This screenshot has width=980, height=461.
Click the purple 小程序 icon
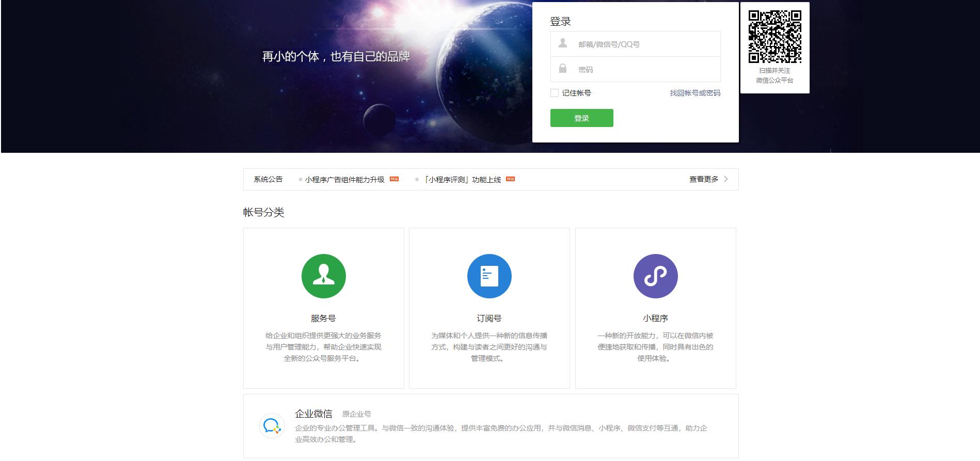(x=656, y=276)
